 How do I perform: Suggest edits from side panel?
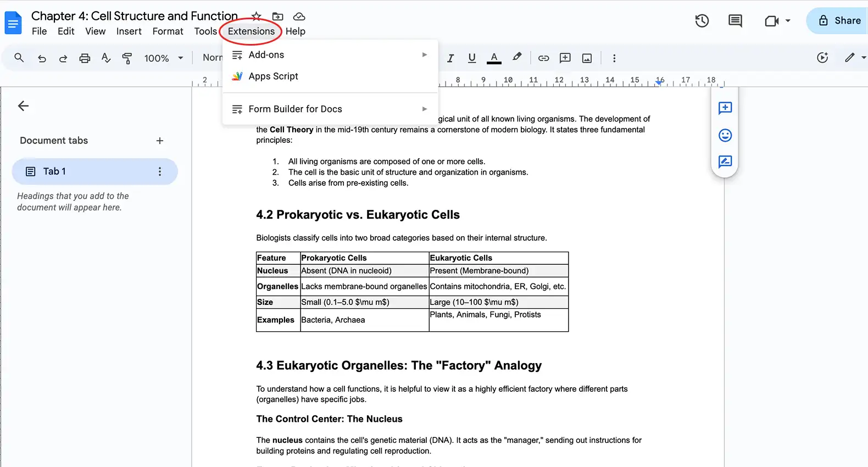(725, 162)
